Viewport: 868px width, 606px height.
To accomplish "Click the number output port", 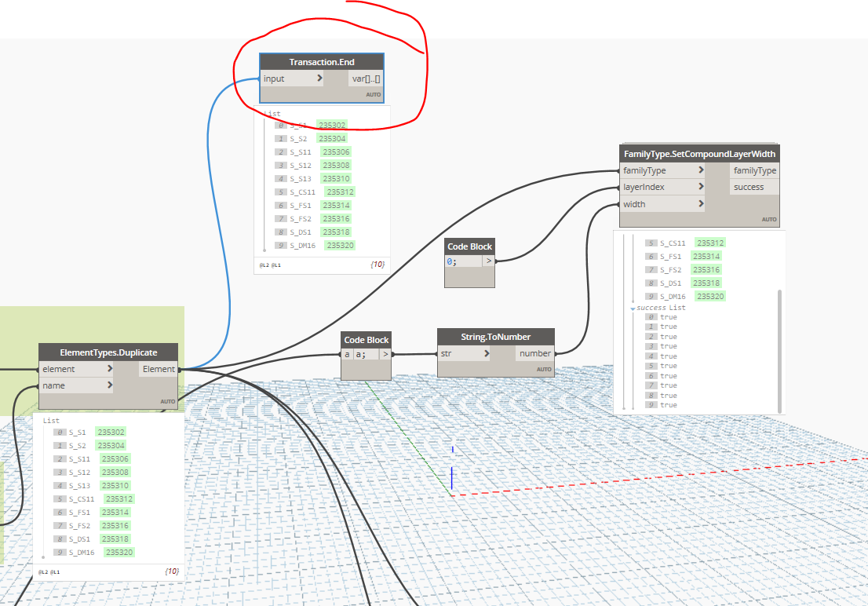I will 534,353.
